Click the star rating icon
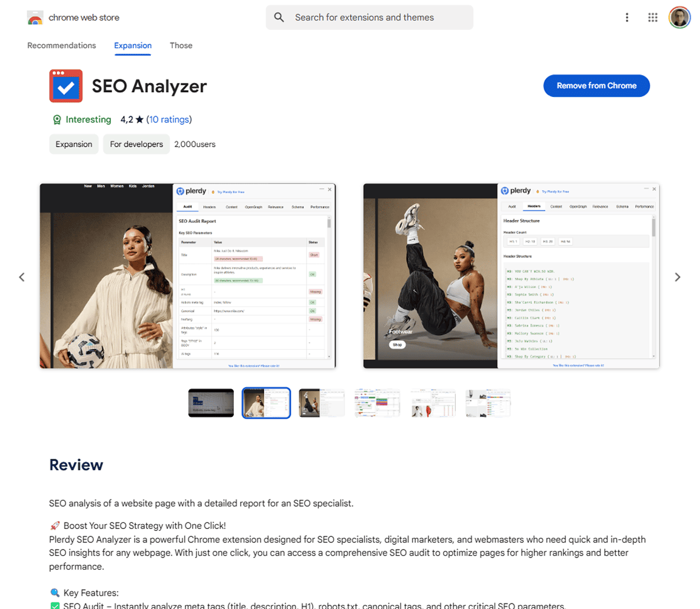Screen dimensions: 700x609 pyautogui.click(x=139, y=119)
